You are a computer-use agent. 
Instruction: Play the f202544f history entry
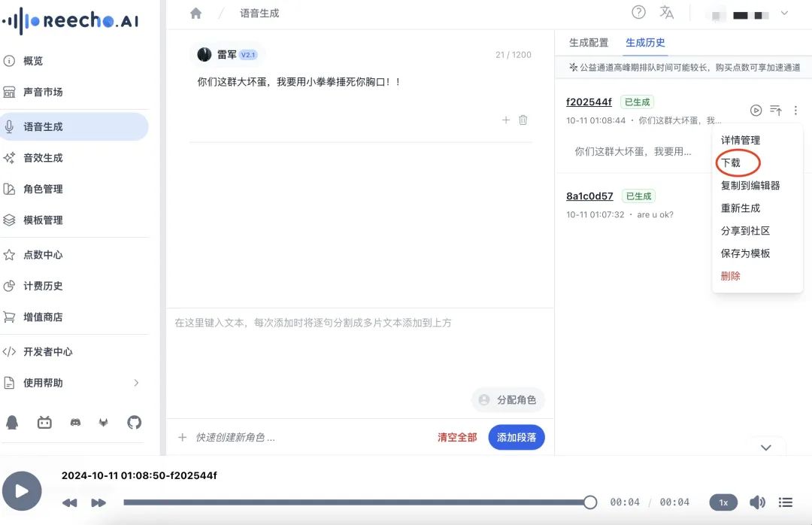tap(756, 111)
